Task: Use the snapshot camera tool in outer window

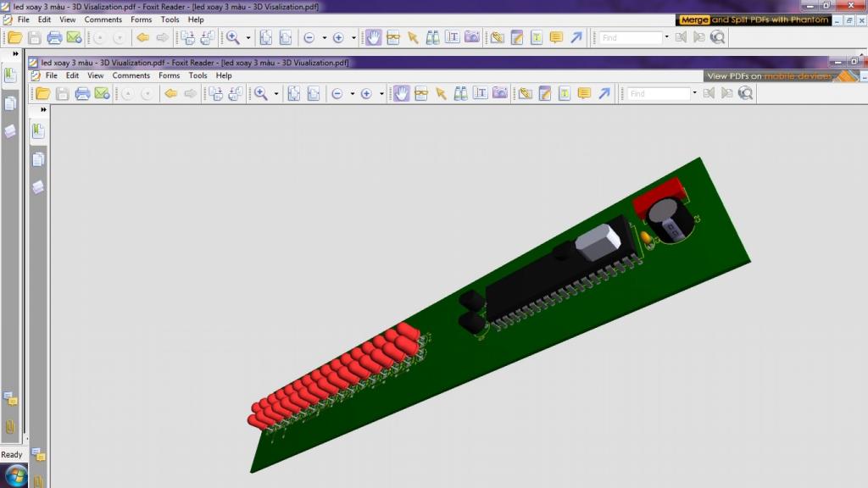Action: pos(471,37)
